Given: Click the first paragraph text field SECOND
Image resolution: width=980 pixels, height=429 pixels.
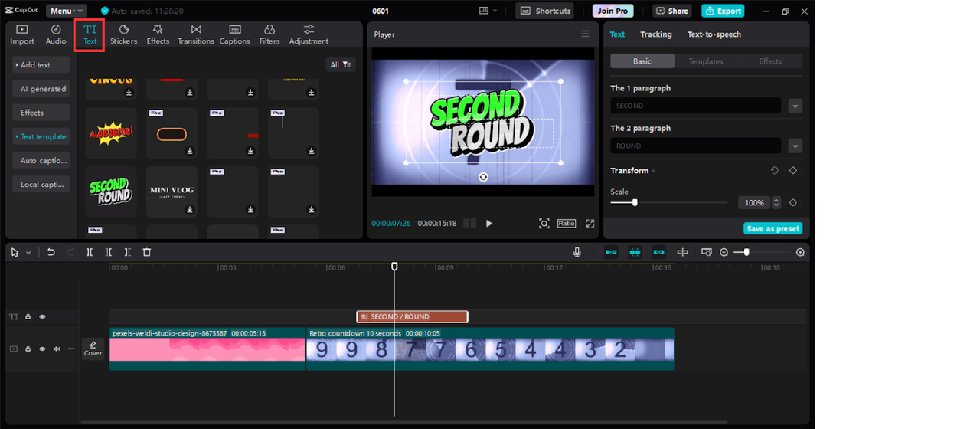Looking at the screenshot, I should pyautogui.click(x=696, y=106).
